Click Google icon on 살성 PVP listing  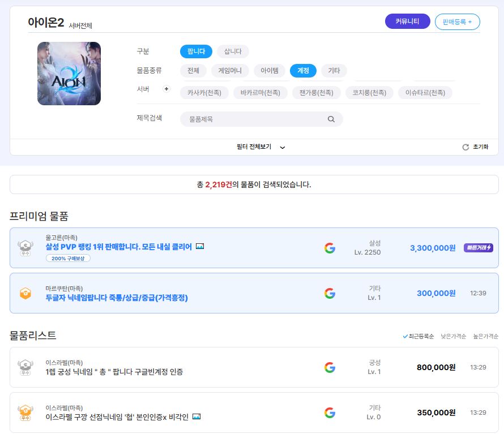[330, 248]
